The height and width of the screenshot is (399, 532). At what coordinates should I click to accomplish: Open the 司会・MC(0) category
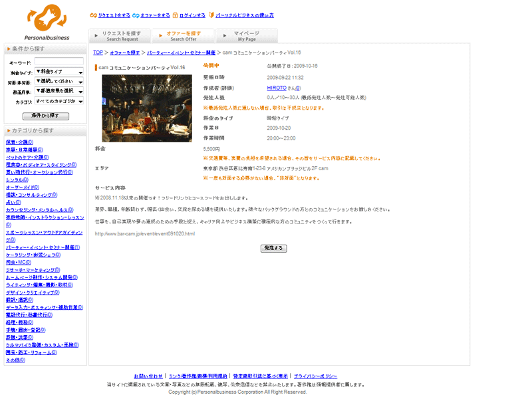click(19, 262)
